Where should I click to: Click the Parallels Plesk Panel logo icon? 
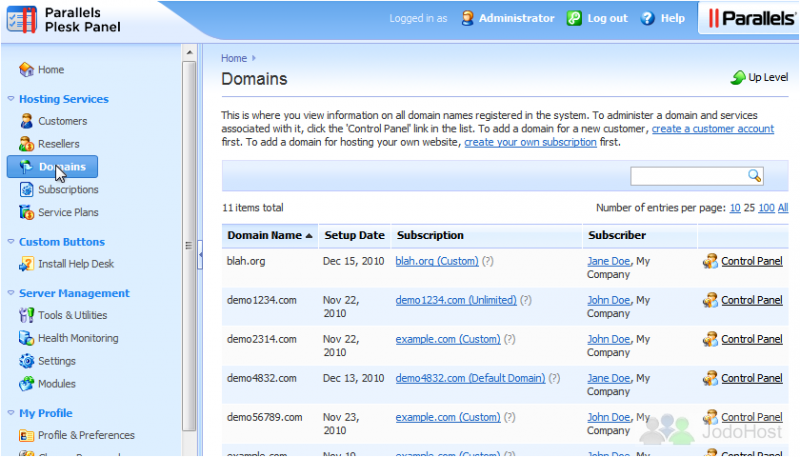[22, 20]
